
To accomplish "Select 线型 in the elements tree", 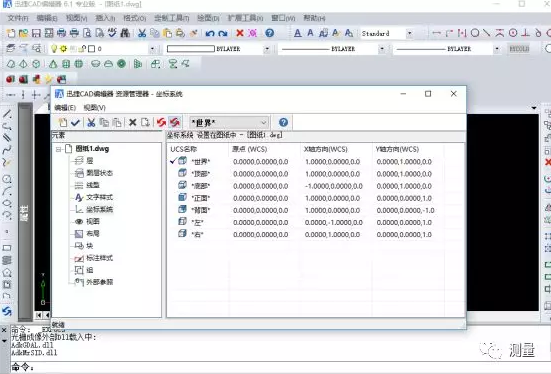I will tap(93, 185).
